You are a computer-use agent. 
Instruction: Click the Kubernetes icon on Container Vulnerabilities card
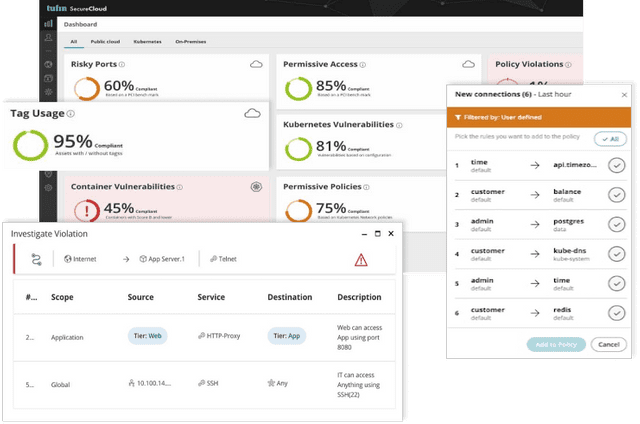256,187
